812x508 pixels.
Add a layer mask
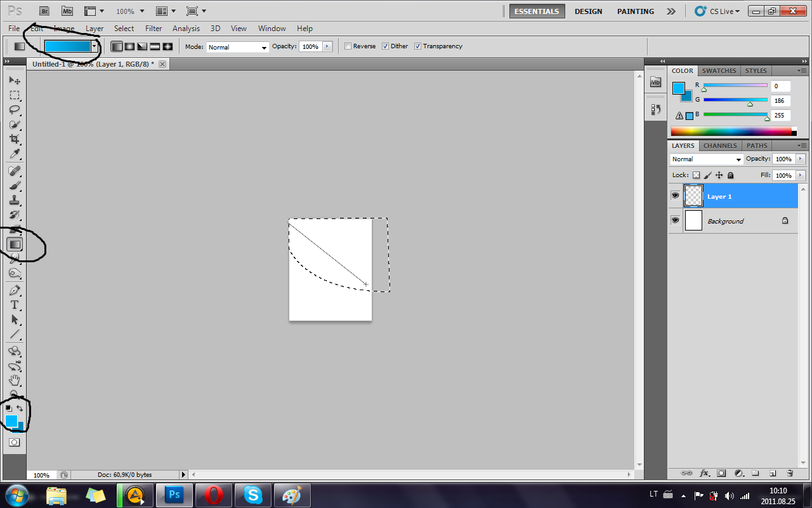(x=721, y=473)
